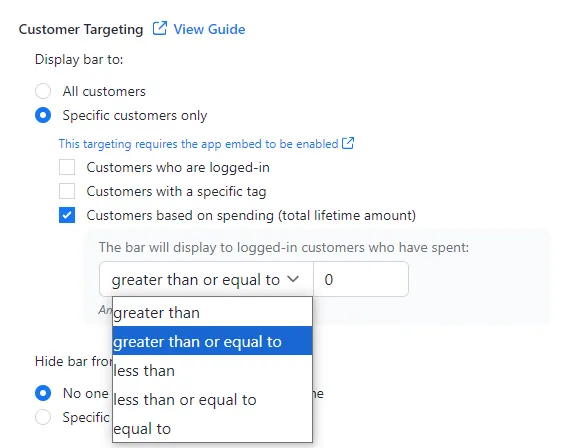
Task: Open the app embed requirement link
Action: click(199, 144)
